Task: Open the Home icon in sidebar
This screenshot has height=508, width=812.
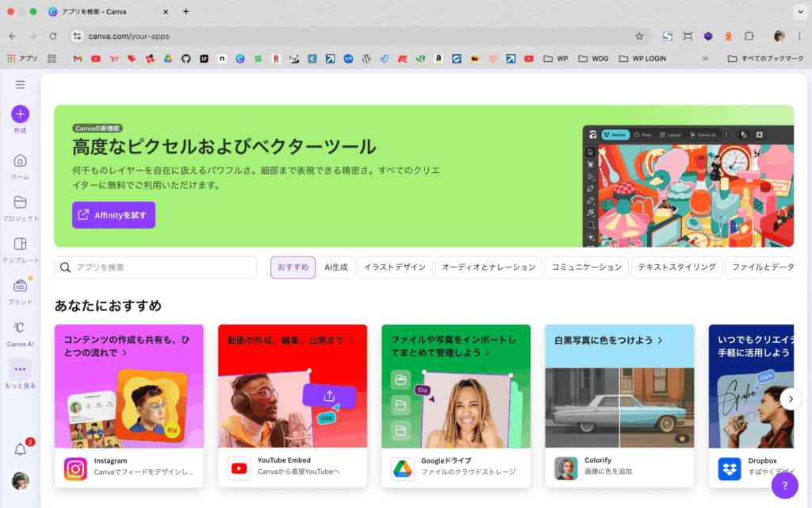Action: click(20, 160)
